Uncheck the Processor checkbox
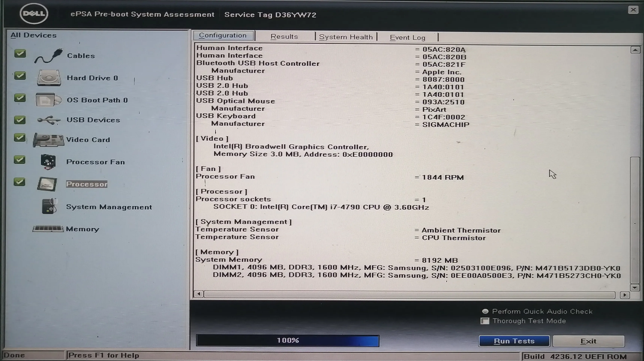 point(20,182)
